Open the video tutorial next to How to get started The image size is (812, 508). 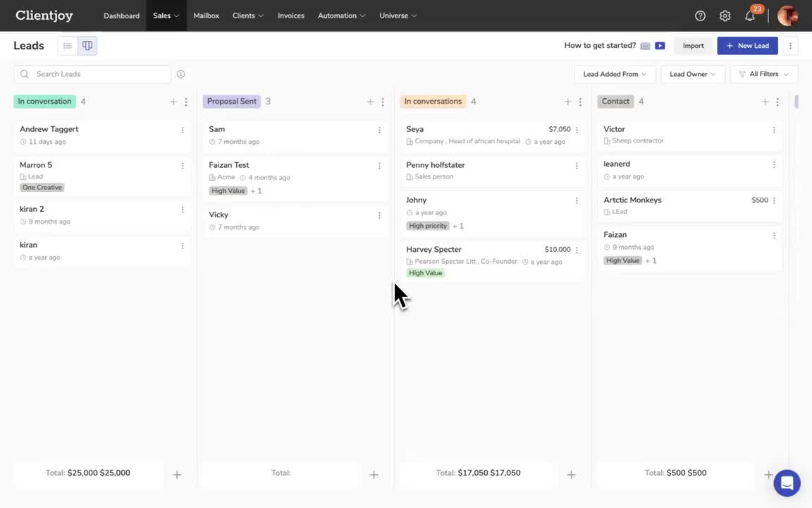660,45
